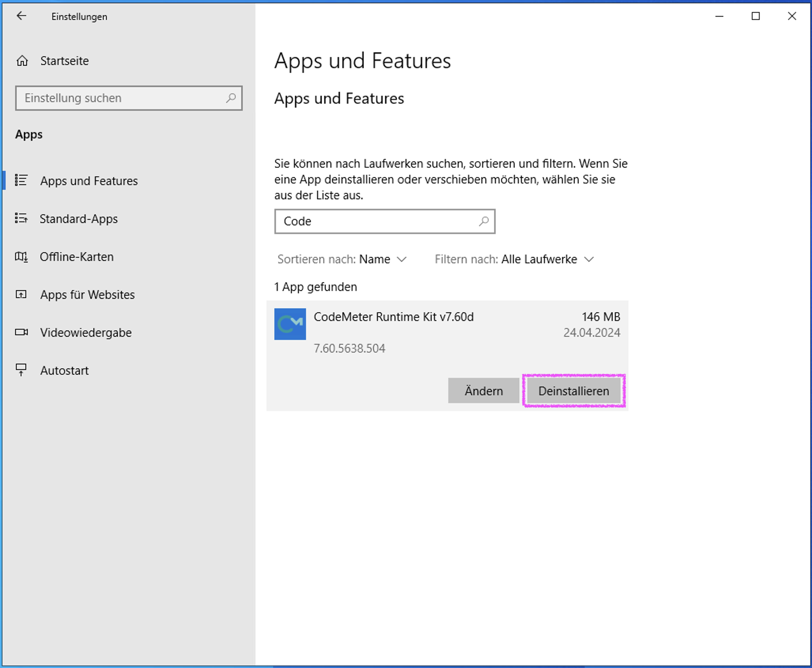Click the app search field containing Code
The height and width of the screenshot is (668, 812).
click(385, 221)
